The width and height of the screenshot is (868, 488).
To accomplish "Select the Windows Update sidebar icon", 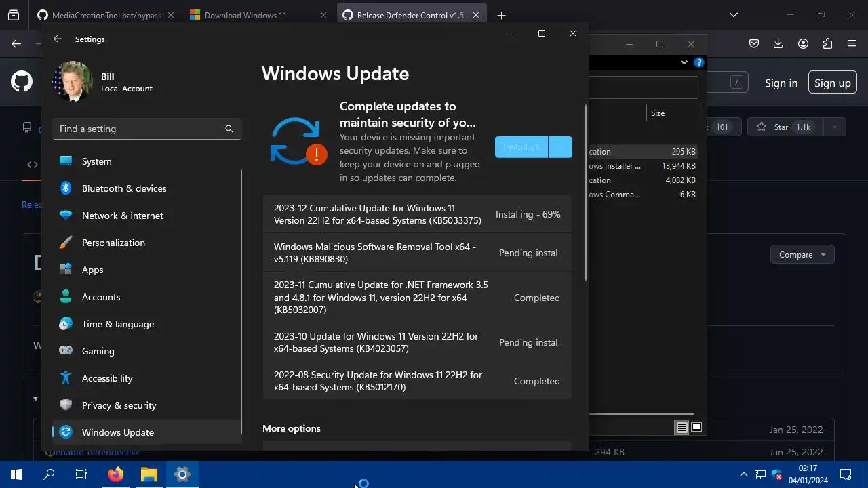I will [66, 432].
